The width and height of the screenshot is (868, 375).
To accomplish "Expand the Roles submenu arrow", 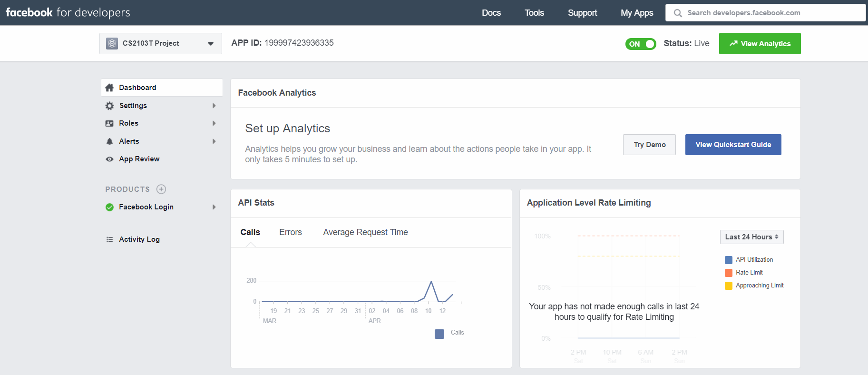I will pyautogui.click(x=214, y=123).
